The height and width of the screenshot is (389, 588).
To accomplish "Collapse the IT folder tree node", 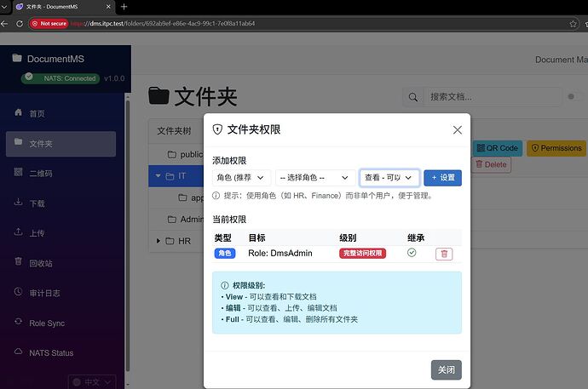I will click(x=158, y=175).
